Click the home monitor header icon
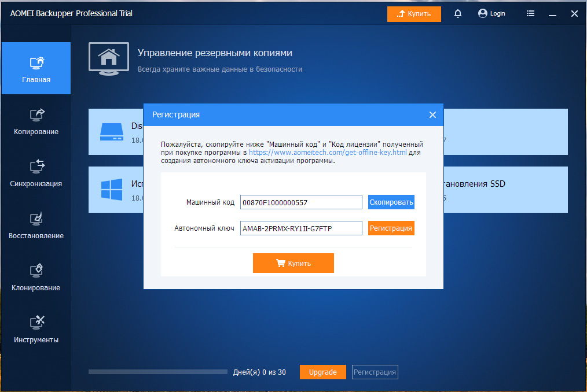Image resolution: width=587 pixels, height=392 pixels. (x=109, y=59)
